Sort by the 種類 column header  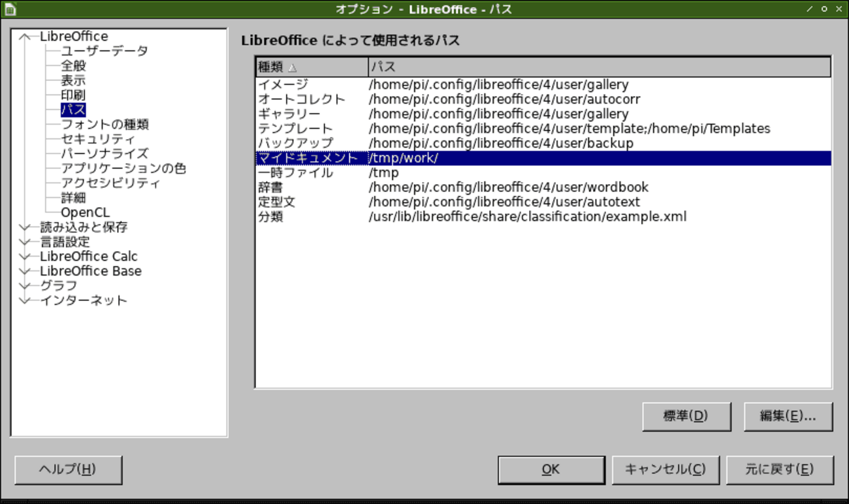click(x=312, y=67)
